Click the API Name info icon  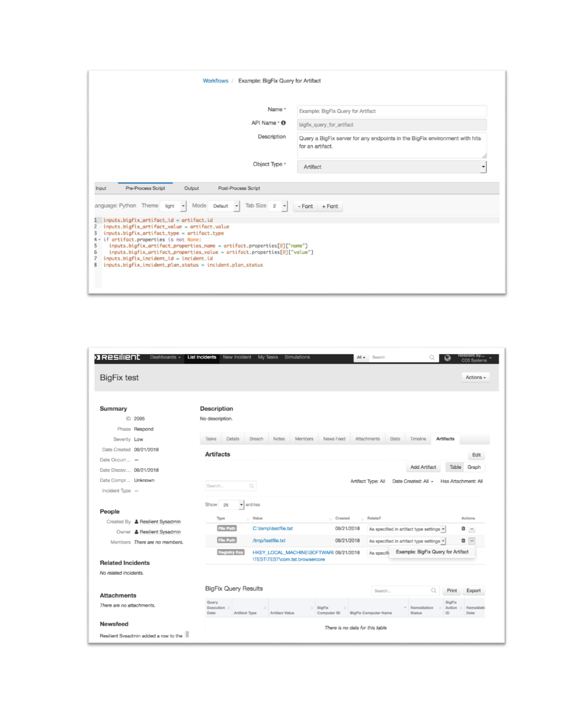click(x=283, y=123)
